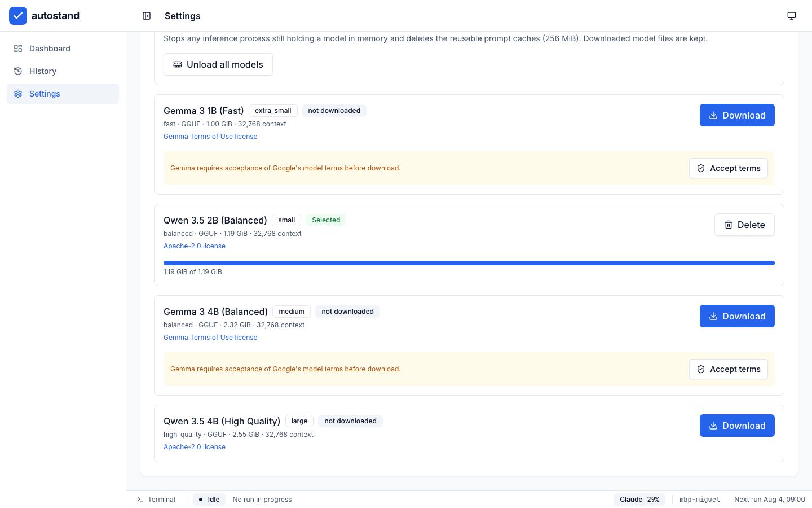The image size is (812, 508).
Task: Click Gemma 3 1B (Fast) model title
Action: pos(204,111)
